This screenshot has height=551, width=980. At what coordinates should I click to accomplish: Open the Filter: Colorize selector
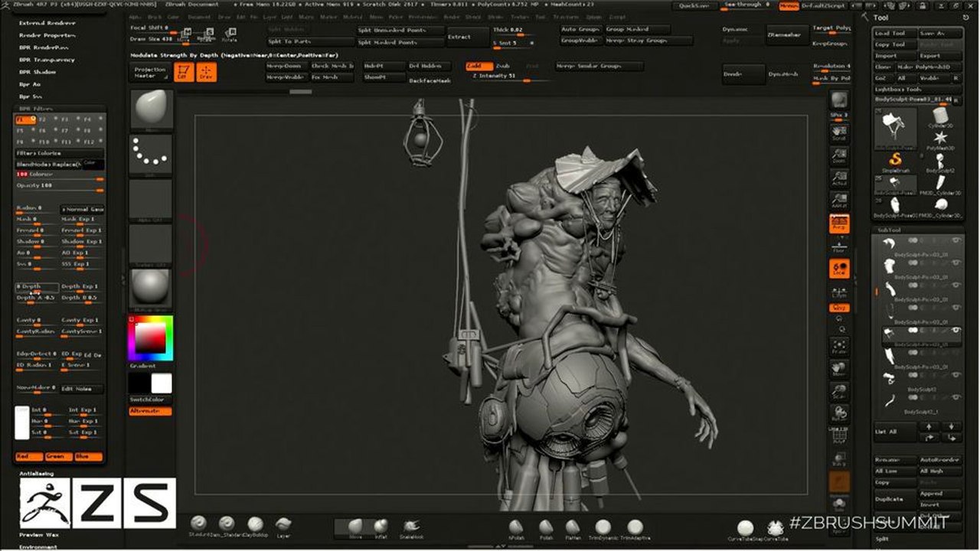tap(60, 153)
